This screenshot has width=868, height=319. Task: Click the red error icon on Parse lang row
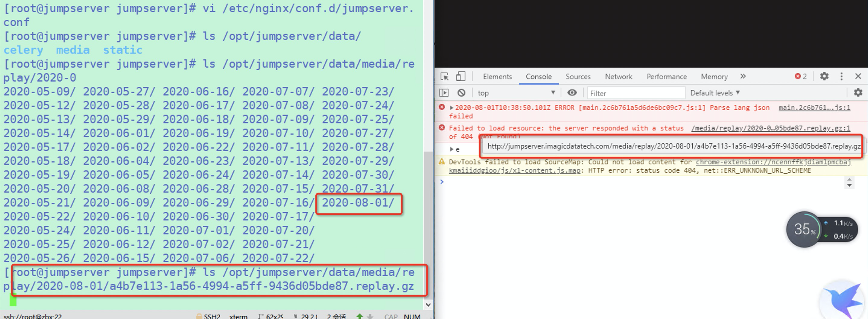point(442,107)
